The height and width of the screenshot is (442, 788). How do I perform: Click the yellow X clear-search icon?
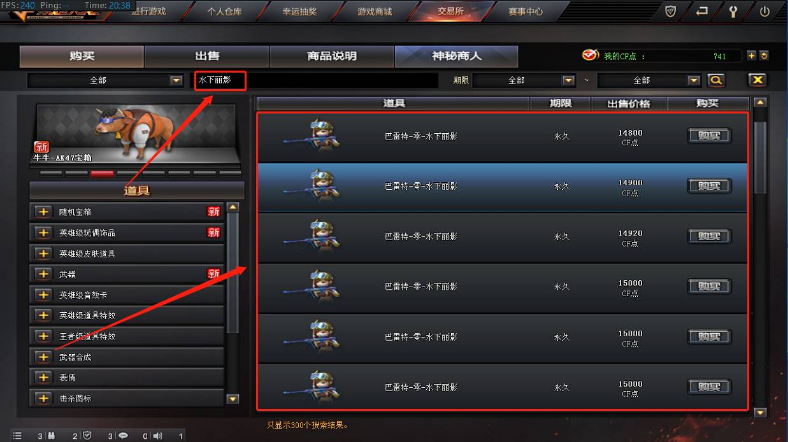757,80
